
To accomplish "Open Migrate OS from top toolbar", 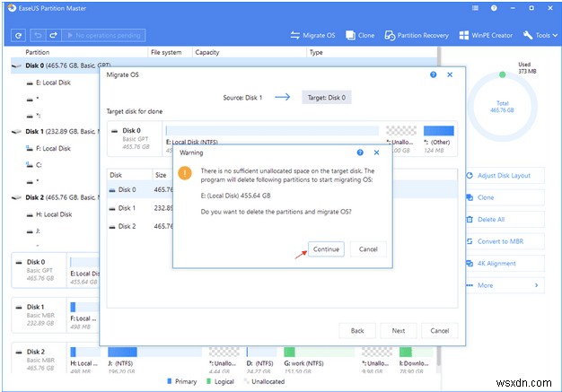I will [x=312, y=36].
